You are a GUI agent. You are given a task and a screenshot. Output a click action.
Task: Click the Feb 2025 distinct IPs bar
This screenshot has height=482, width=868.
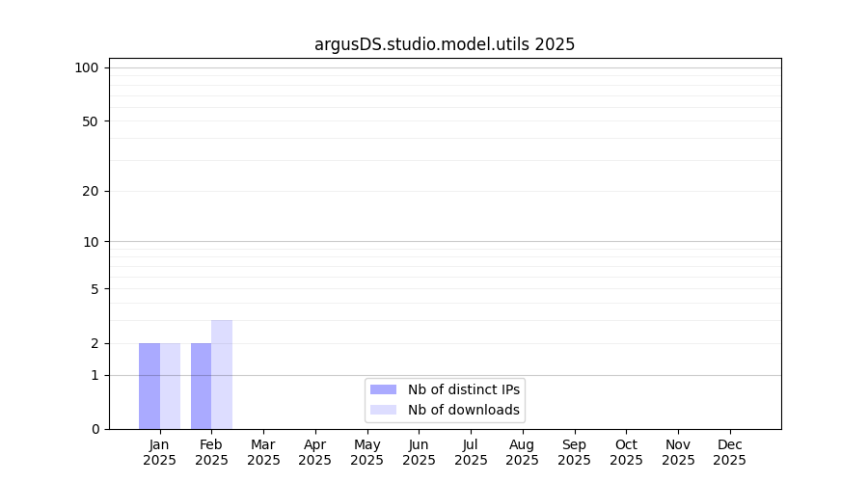click(201, 386)
